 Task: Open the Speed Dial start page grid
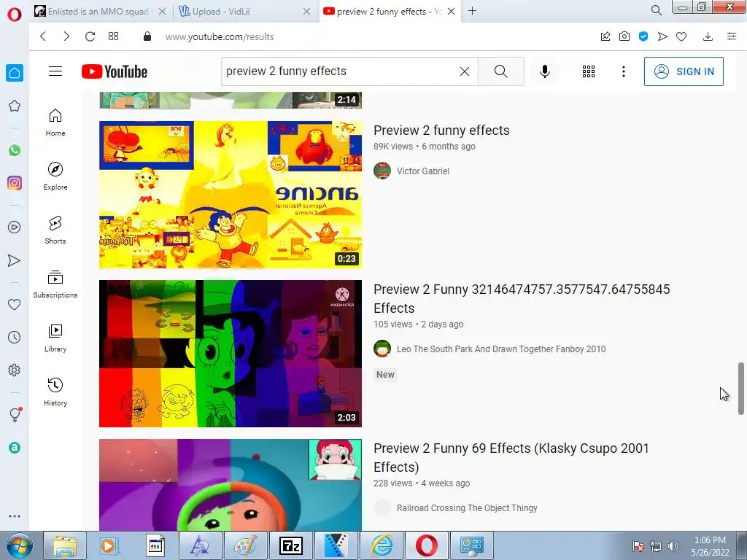pyautogui.click(x=113, y=36)
